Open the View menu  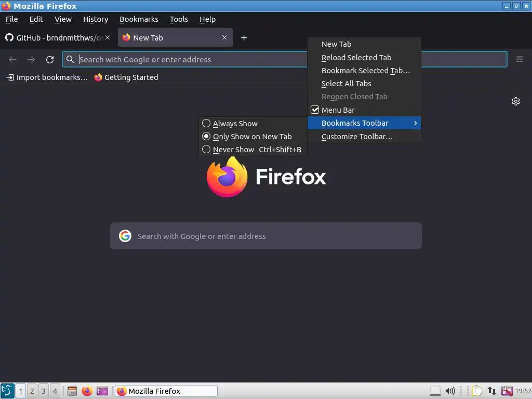point(63,19)
